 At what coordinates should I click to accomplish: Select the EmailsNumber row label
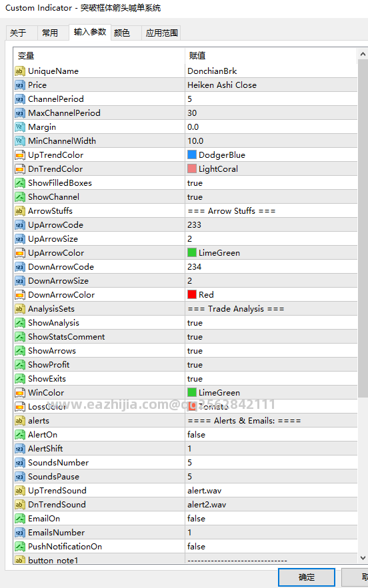pos(56,533)
